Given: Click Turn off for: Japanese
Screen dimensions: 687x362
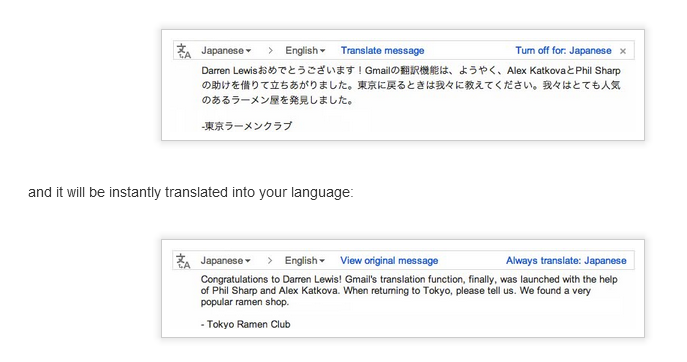Looking at the screenshot, I should (x=563, y=50).
